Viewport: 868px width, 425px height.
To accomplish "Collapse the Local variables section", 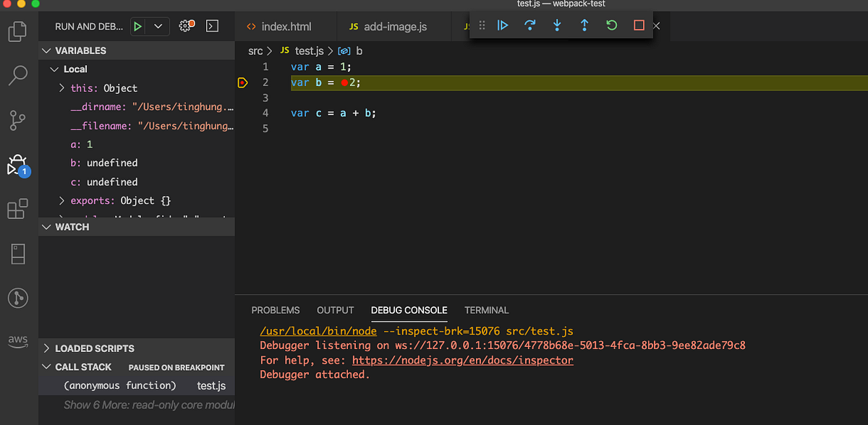I will pos(54,69).
